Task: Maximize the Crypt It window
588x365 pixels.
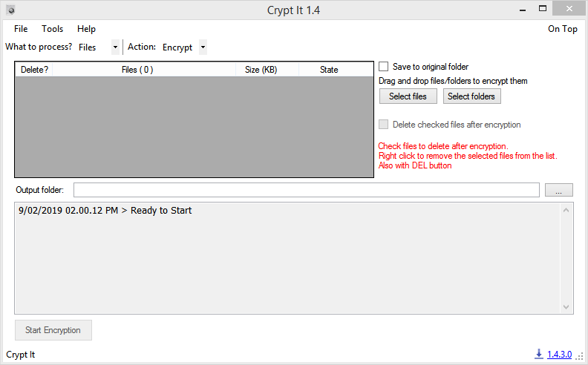Action: coord(543,9)
